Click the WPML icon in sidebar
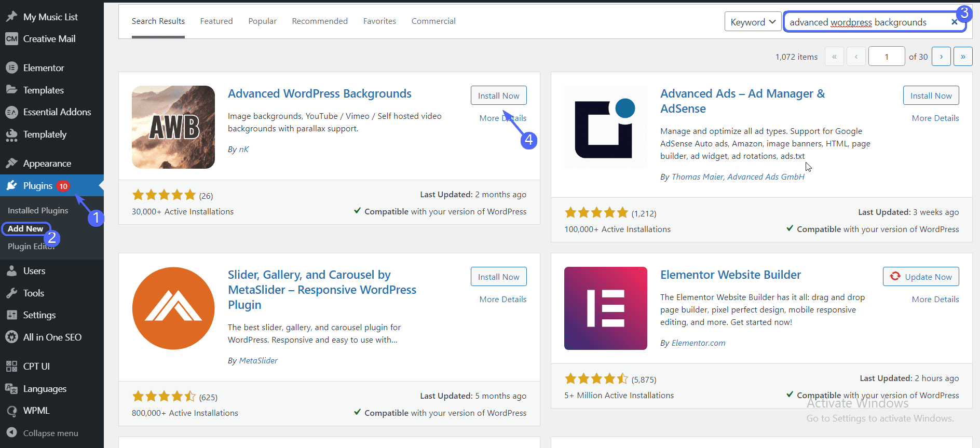Image resolution: width=980 pixels, height=448 pixels. tap(11, 411)
